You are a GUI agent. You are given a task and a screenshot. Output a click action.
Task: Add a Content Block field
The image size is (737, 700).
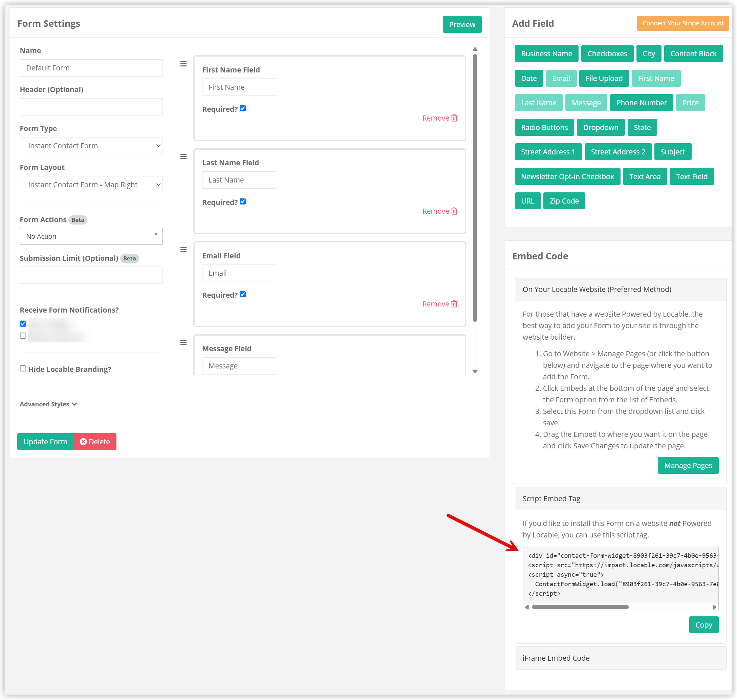[694, 54]
